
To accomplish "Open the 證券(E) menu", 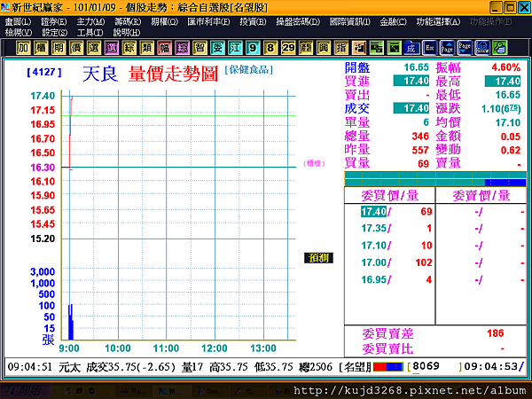I will [x=53, y=22].
